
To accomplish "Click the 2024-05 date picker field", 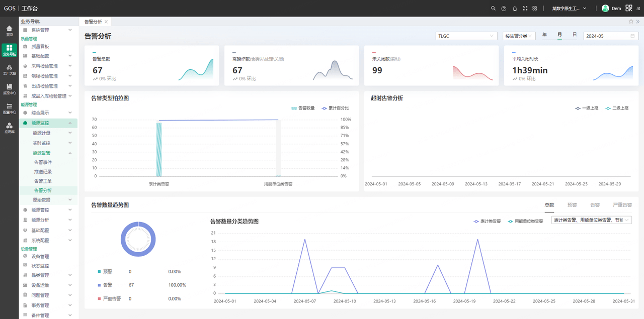I will (611, 36).
